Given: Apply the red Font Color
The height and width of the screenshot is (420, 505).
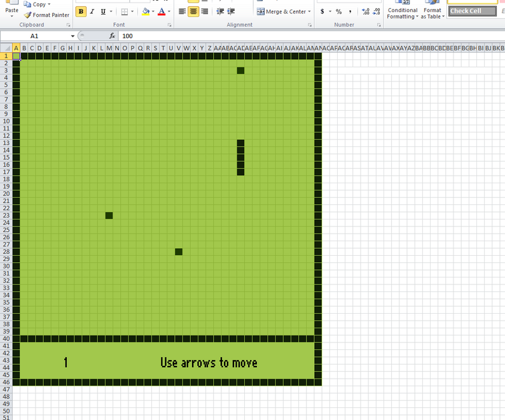Looking at the screenshot, I should [162, 11].
